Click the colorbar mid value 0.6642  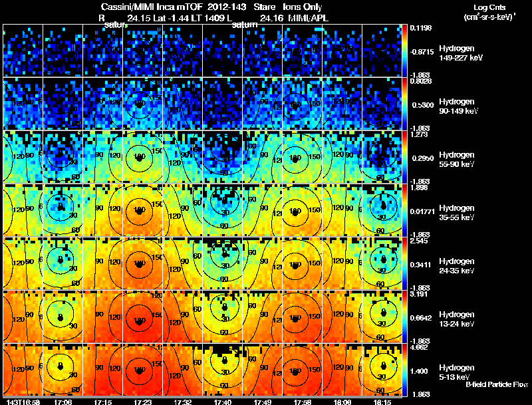pyautogui.click(x=421, y=318)
